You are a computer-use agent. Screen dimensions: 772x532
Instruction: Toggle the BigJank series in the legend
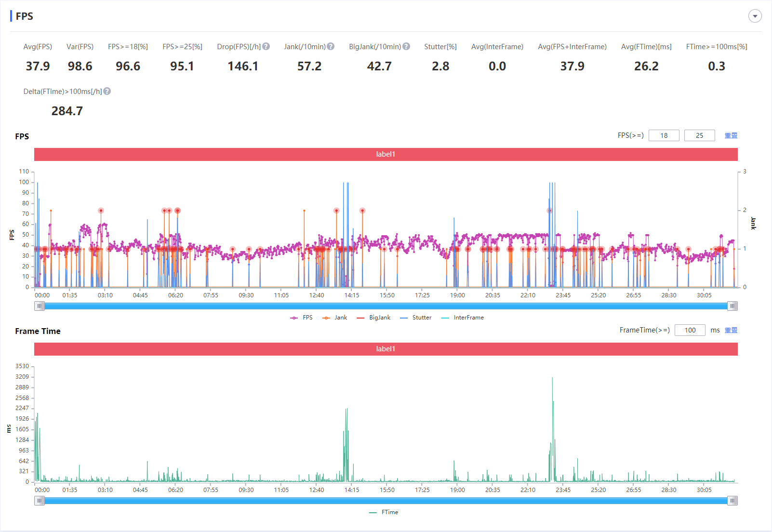tap(373, 318)
